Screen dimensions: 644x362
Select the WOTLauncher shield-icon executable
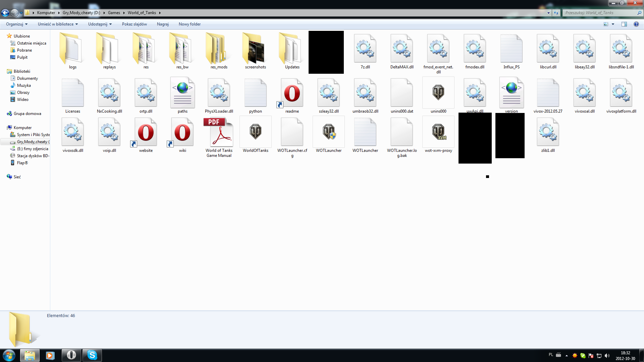(329, 134)
